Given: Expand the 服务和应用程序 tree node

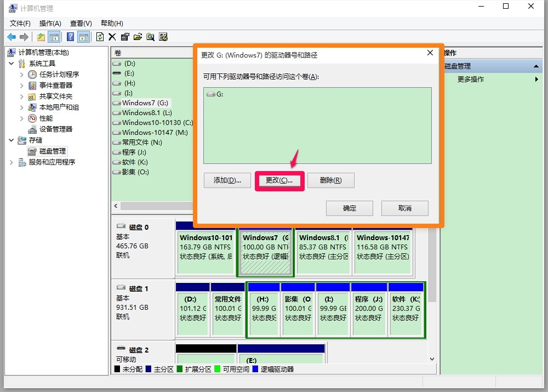Looking at the screenshot, I should [11, 162].
